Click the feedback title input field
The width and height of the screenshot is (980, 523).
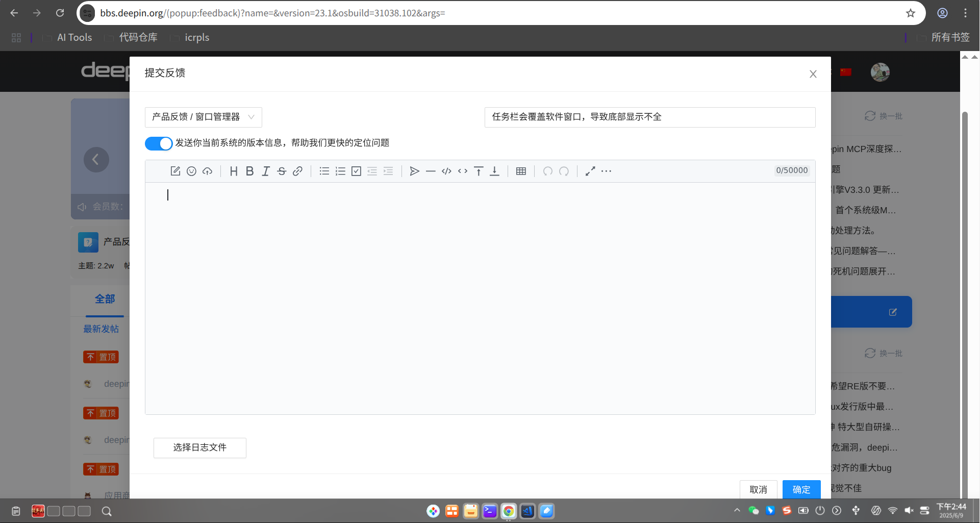(x=650, y=117)
